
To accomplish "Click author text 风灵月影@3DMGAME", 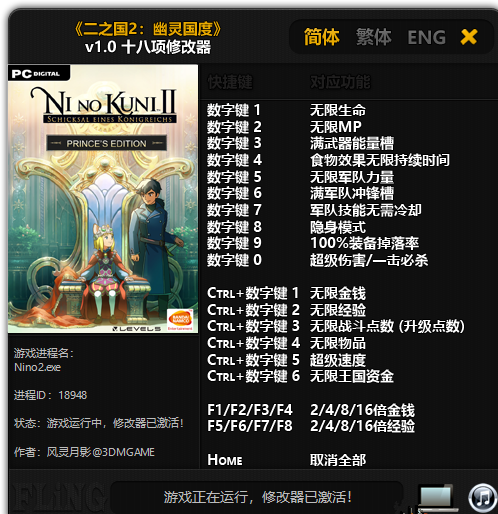I will pyautogui.click(x=100, y=452).
